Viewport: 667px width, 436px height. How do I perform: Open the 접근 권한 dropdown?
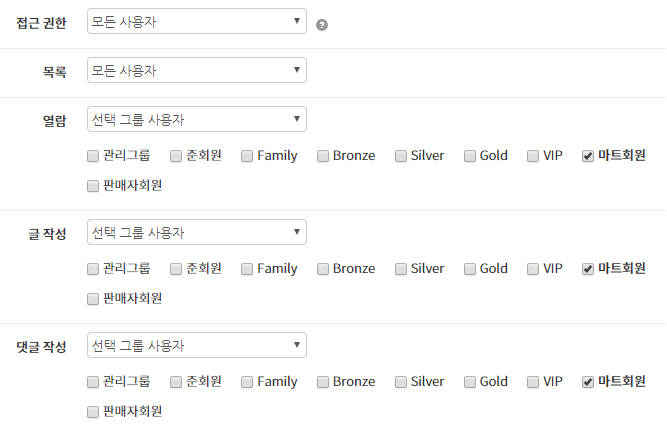pyautogui.click(x=197, y=21)
